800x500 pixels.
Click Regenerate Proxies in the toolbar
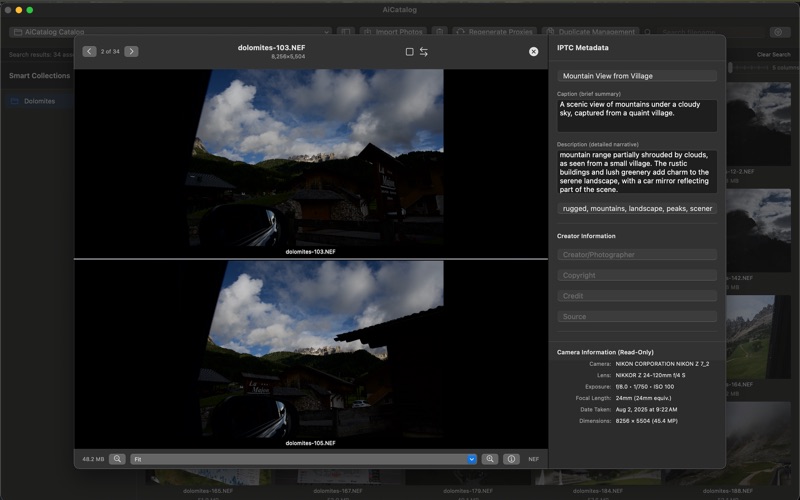coord(494,32)
